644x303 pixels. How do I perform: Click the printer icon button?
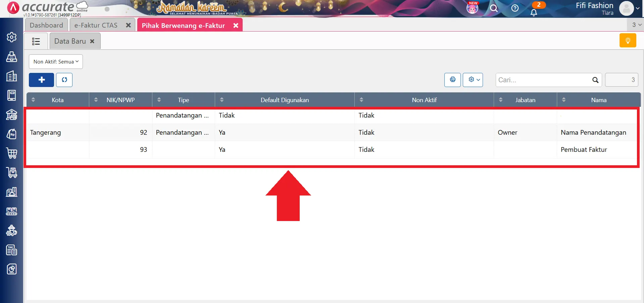(x=452, y=80)
